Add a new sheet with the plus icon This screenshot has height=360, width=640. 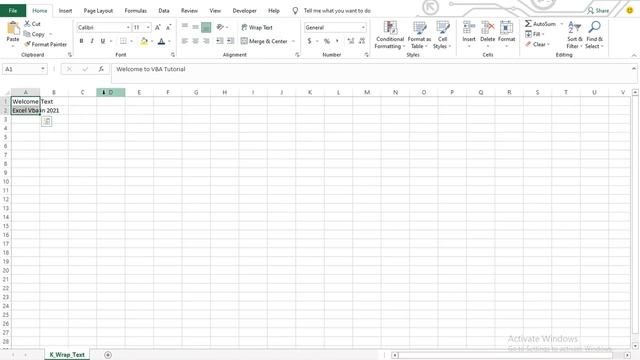108,355
